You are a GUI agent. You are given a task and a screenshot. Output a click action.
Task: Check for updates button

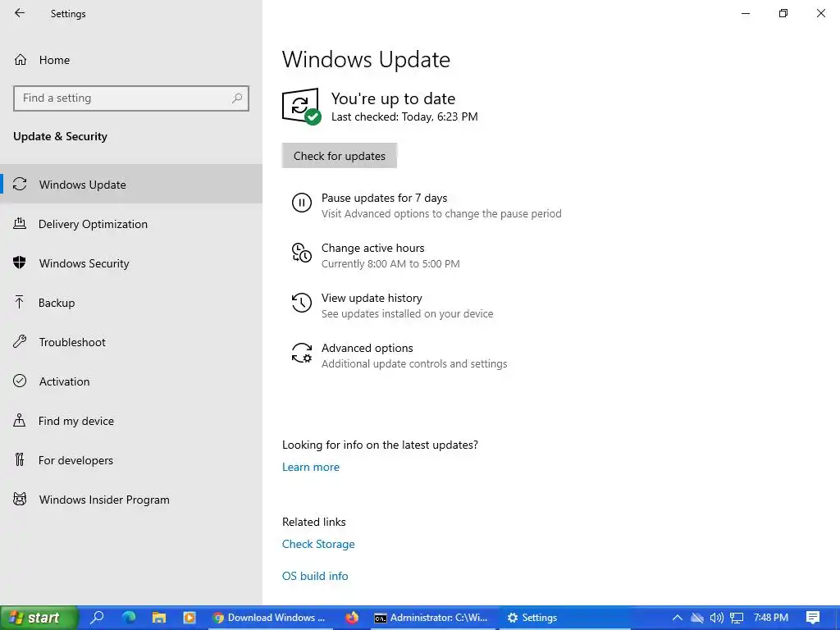click(x=339, y=156)
